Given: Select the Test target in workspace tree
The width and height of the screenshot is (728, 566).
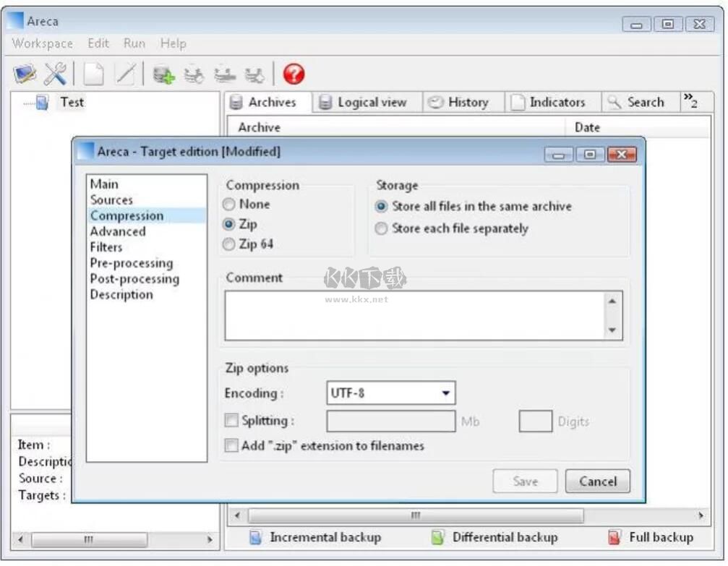Looking at the screenshot, I should (72, 102).
